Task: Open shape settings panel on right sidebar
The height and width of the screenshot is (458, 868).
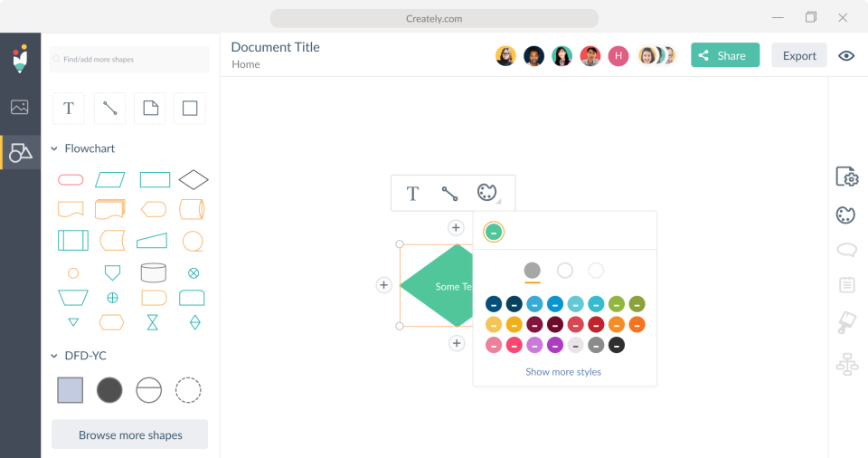Action: (847, 177)
